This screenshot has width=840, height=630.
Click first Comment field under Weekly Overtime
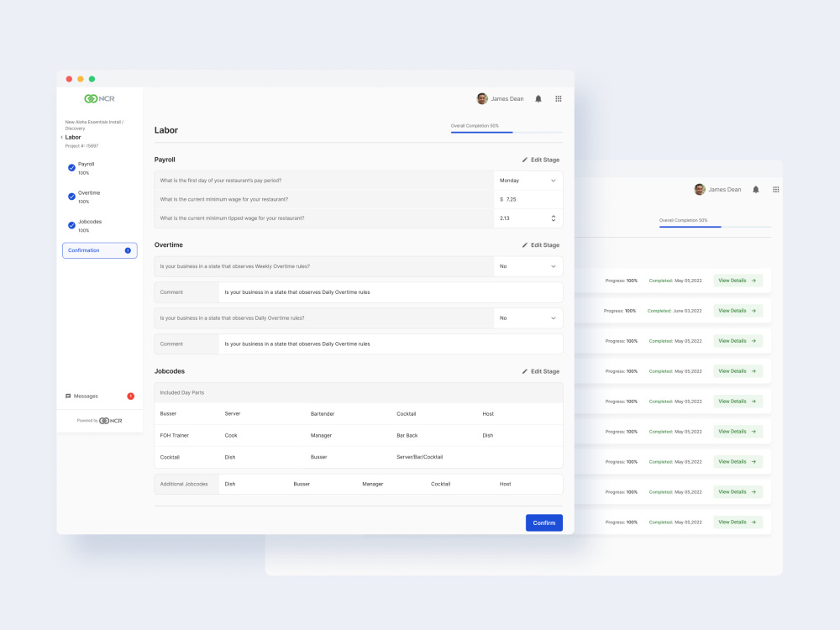point(391,292)
